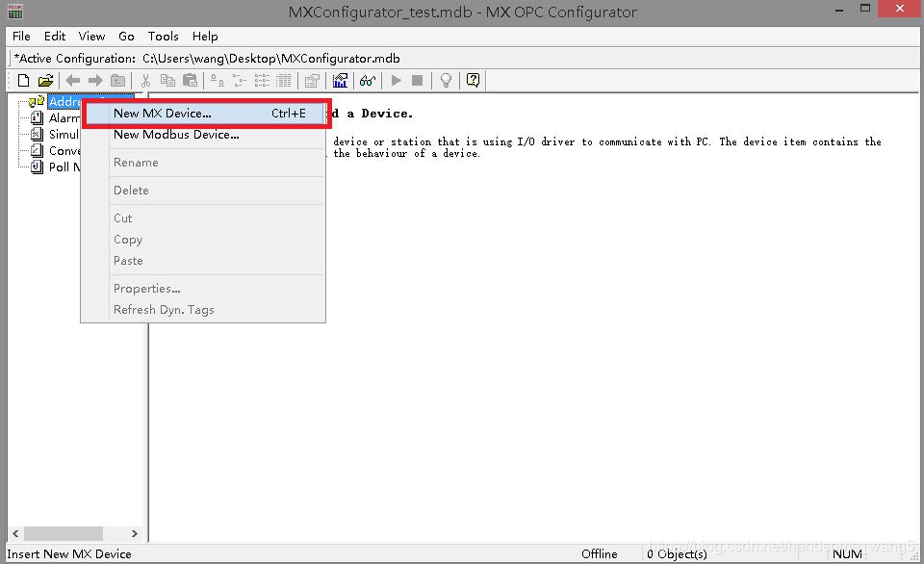Image resolution: width=924 pixels, height=564 pixels.
Task: Click the "NUM" indicator in the status bar
Action: click(847, 554)
